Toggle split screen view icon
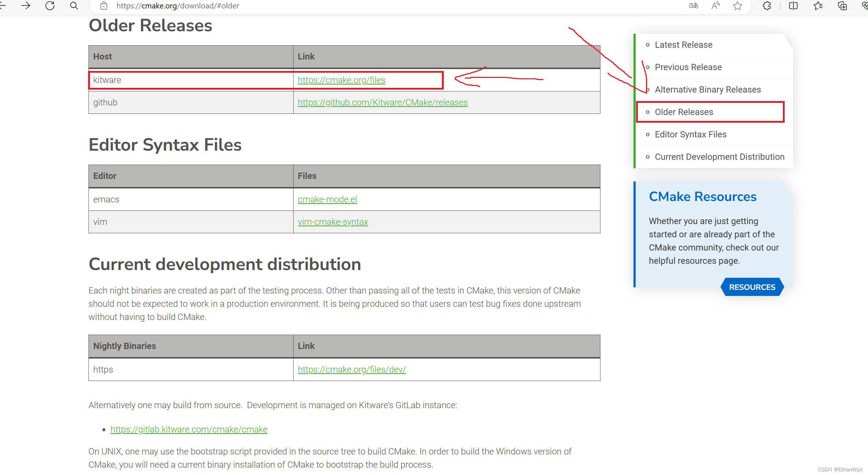The height and width of the screenshot is (475, 868). 793,6
